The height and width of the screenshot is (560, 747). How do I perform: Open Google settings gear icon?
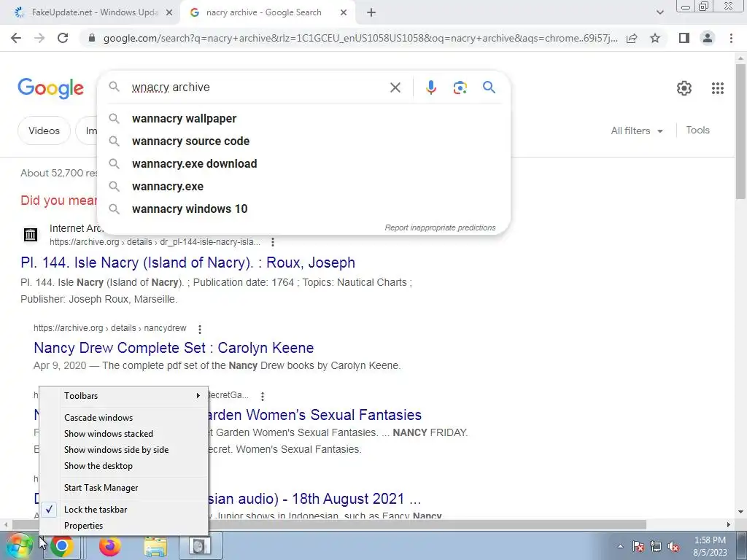[x=684, y=88]
